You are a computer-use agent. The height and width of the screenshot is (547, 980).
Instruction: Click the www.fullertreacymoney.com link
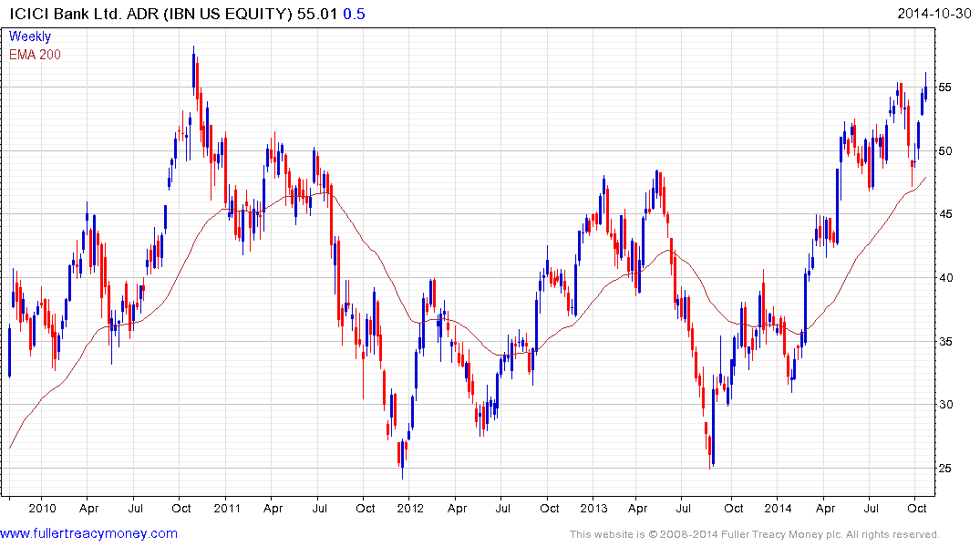coord(88,533)
